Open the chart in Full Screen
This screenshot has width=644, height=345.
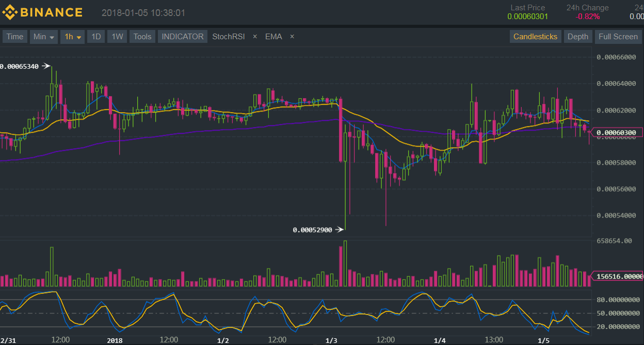(618, 37)
